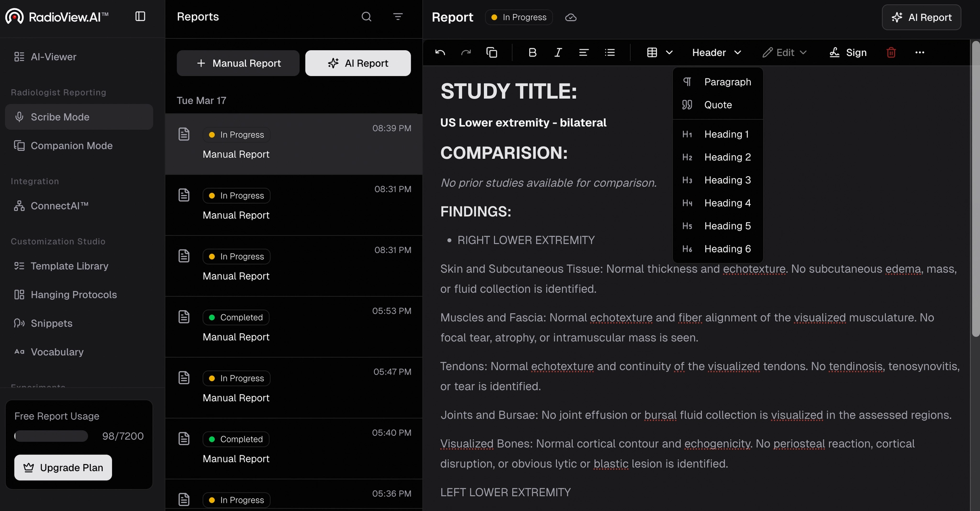Screen dimensions: 980x511
Task: Click Upgrade Plan button
Action: click(x=63, y=467)
